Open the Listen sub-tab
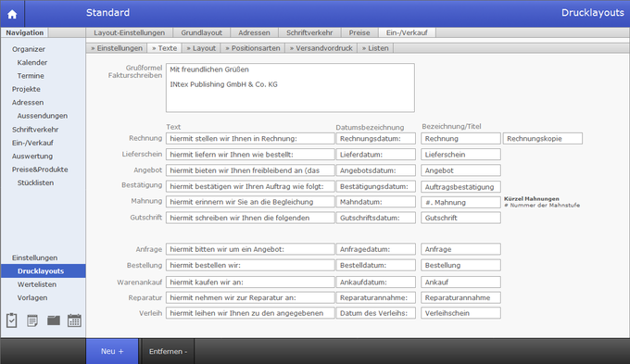Screen dimensions: 630x364 [x=375, y=48]
